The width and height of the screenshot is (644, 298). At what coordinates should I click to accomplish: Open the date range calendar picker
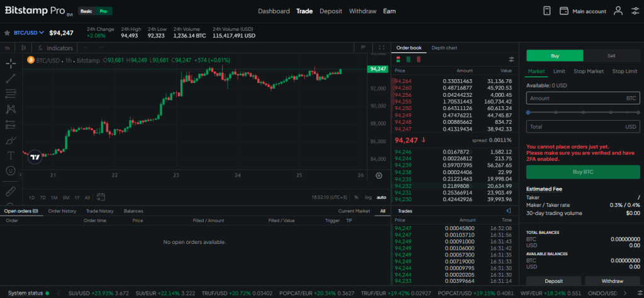pos(101,197)
